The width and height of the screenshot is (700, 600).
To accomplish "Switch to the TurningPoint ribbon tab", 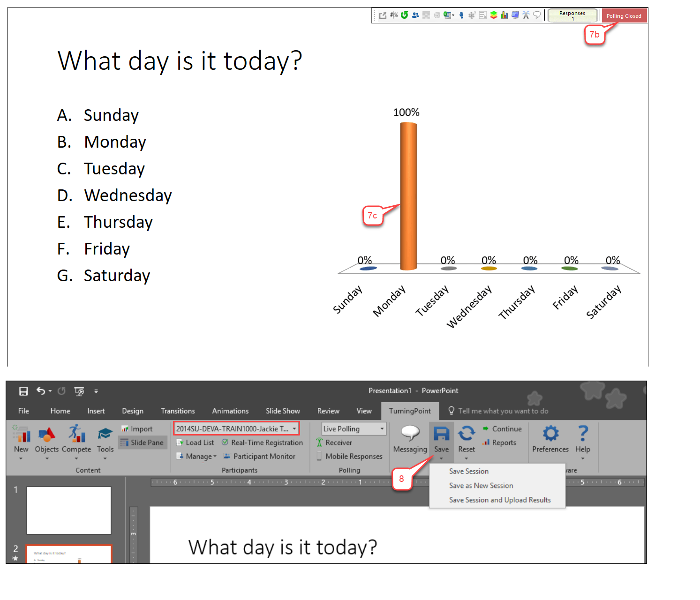I will click(410, 411).
